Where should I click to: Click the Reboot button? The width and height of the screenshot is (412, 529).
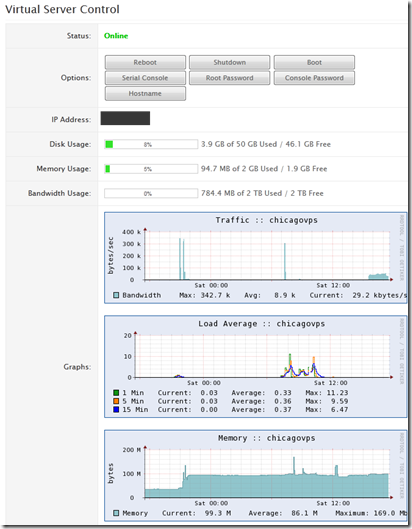point(145,62)
